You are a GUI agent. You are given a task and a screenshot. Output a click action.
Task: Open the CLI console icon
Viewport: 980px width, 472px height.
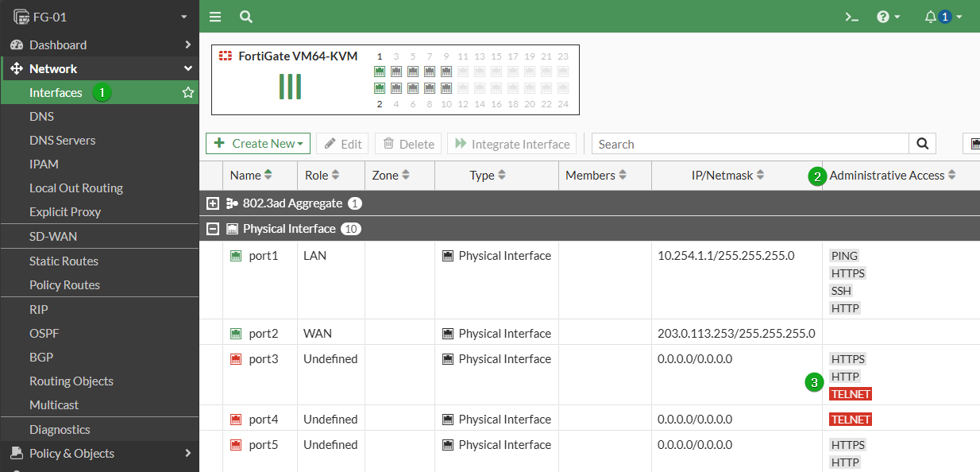pos(851,17)
